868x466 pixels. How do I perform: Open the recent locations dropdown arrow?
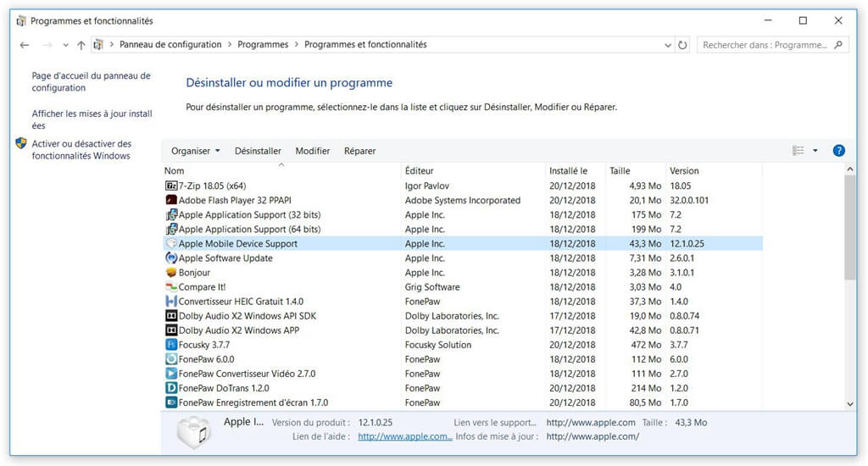66,45
